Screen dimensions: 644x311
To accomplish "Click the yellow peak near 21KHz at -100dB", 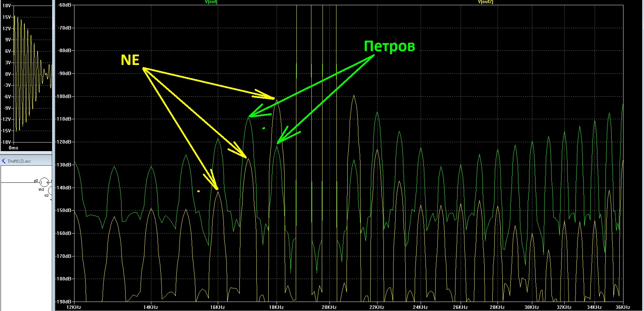I will (x=354, y=96).
